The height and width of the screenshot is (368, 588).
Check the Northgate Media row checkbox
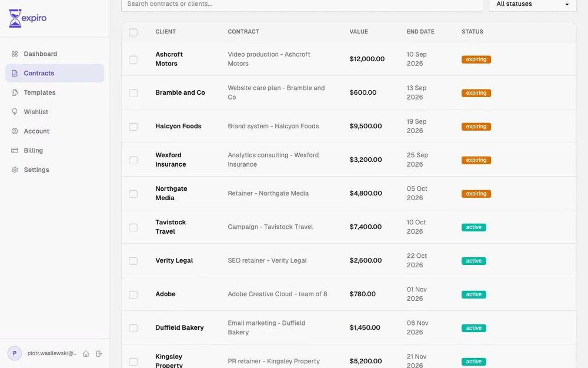[x=133, y=194]
